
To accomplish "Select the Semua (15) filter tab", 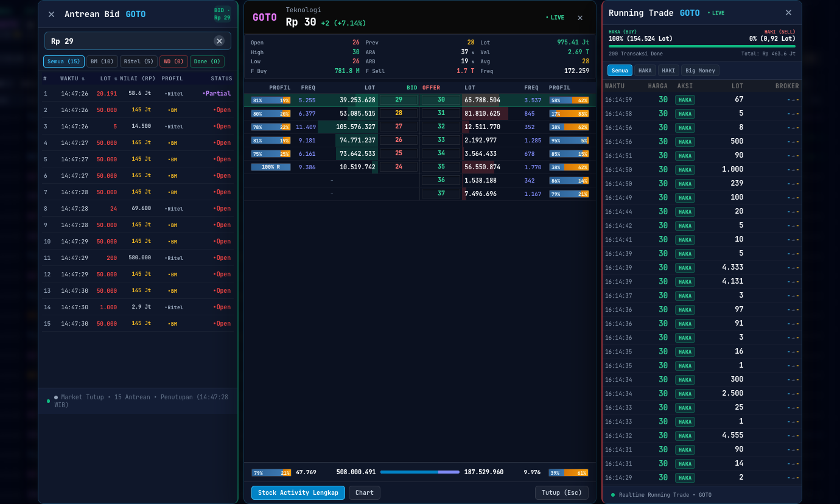I will (64, 61).
